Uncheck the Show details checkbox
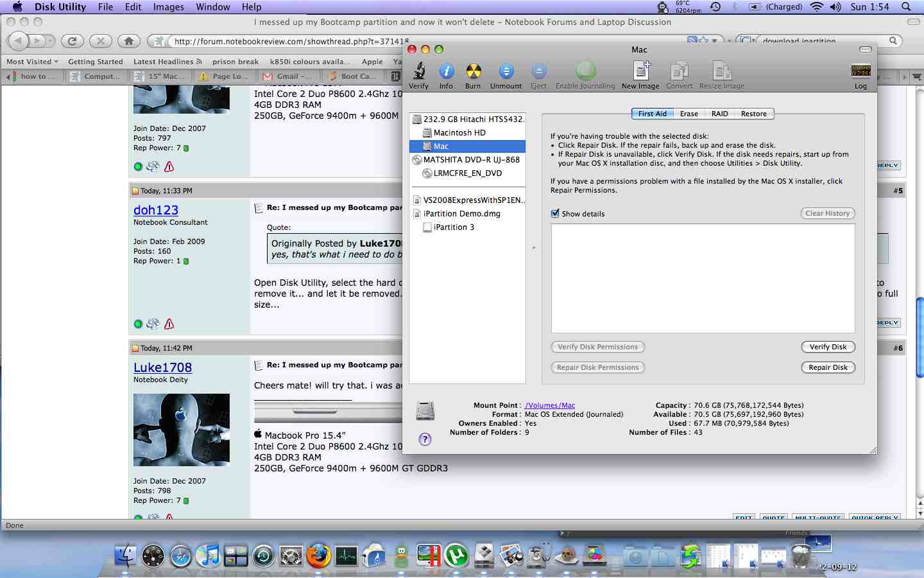 (x=555, y=213)
